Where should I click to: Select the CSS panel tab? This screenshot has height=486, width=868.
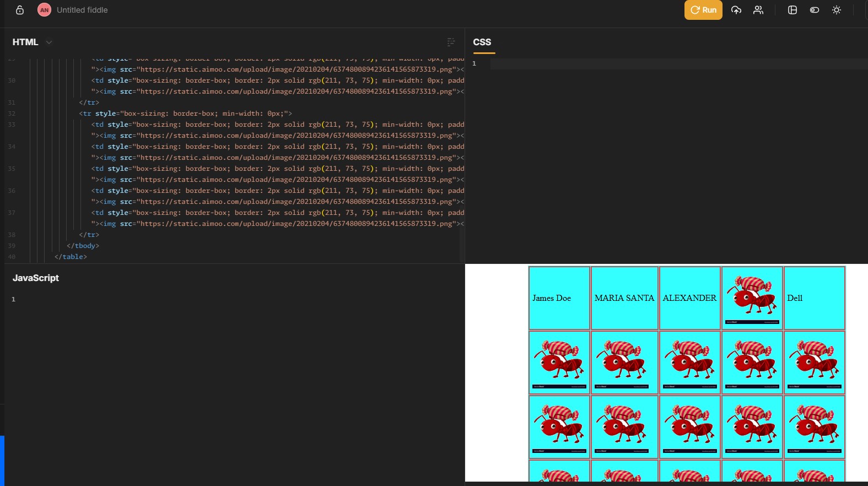[x=482, y=42]
